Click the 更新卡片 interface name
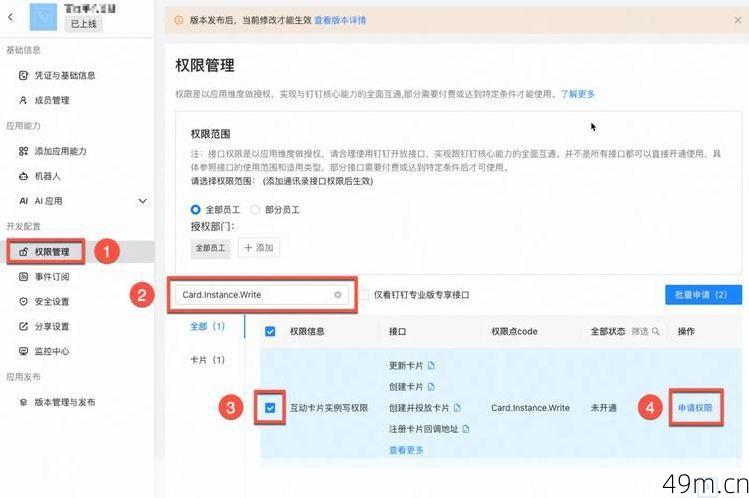The height and width of the screenshot is (498, 749). pyautogui.click(x=406, y=366)
